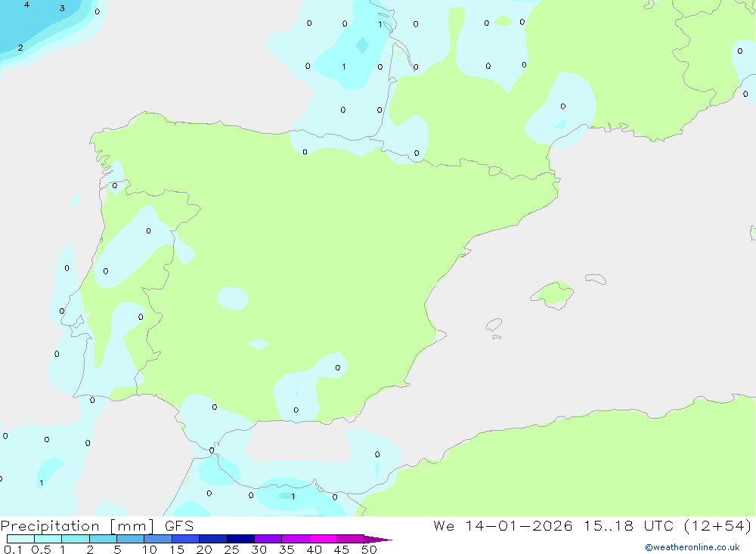Viewport: 756px width, 554px height.
Task: Click the "Precipitation [mm]" title text
Action: coord(77,526)
